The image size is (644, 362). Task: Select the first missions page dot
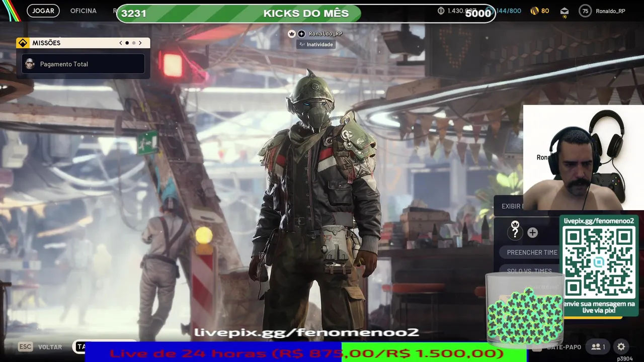pos(127,43)
